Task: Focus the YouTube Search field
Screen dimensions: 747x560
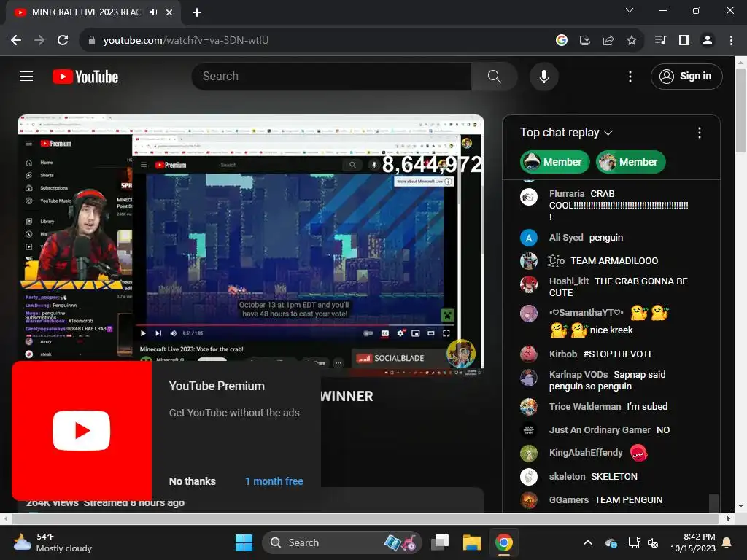Action: point(332,76)
